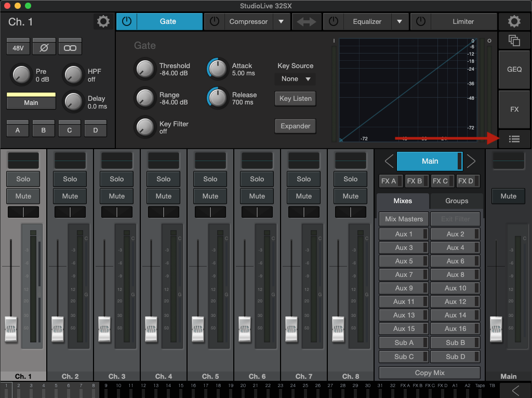Select the Aux 16 mix
532x398 pixels.
tap(455, 328)
